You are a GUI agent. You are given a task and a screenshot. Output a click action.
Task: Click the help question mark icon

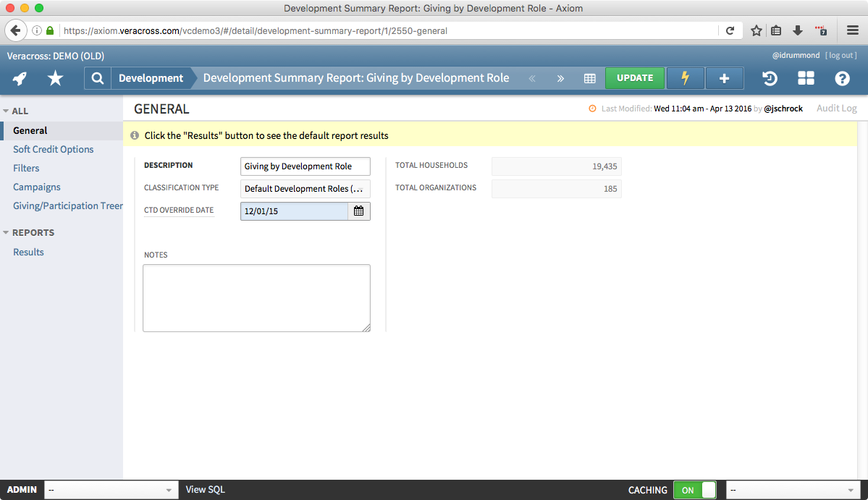pyautogui.click(x=842, y=78)
